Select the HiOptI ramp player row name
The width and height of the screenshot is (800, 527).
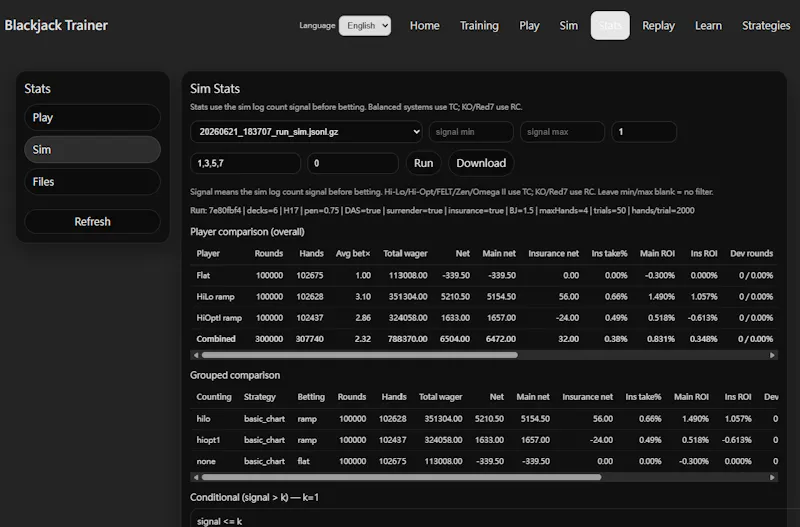pyautogui.click(x=219, y=318)
